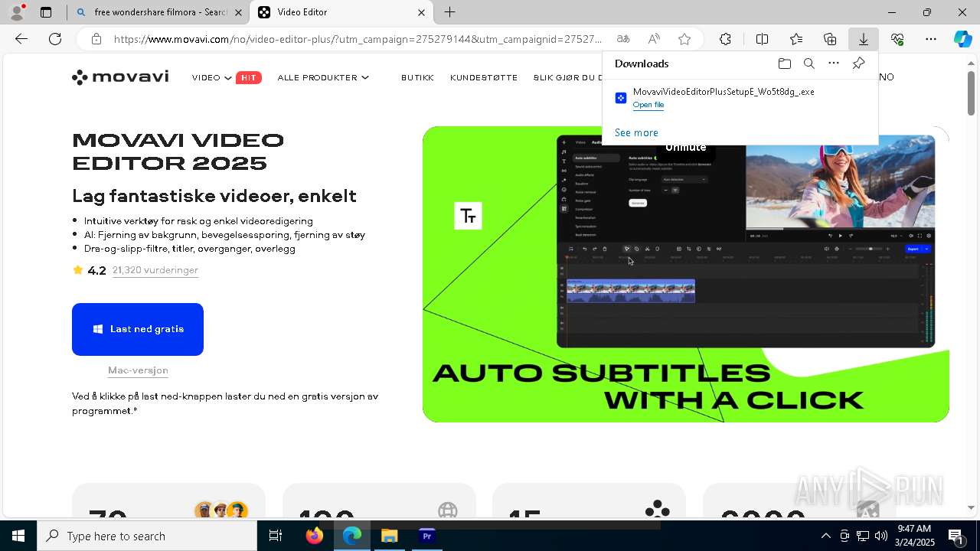This screenshot has height=551, width=980.
Task: Click the address bar URL
Action: tap(358, 39)
